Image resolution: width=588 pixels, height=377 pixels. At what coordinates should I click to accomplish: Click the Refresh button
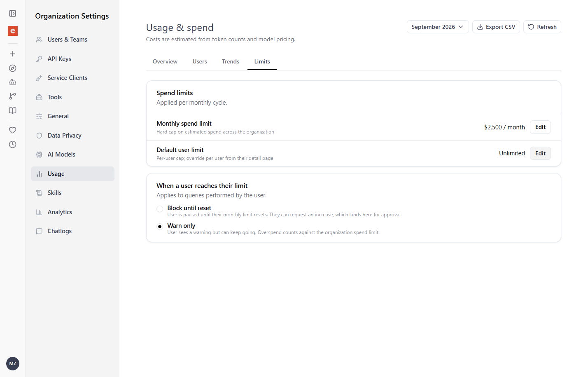(x=542, y=27)
